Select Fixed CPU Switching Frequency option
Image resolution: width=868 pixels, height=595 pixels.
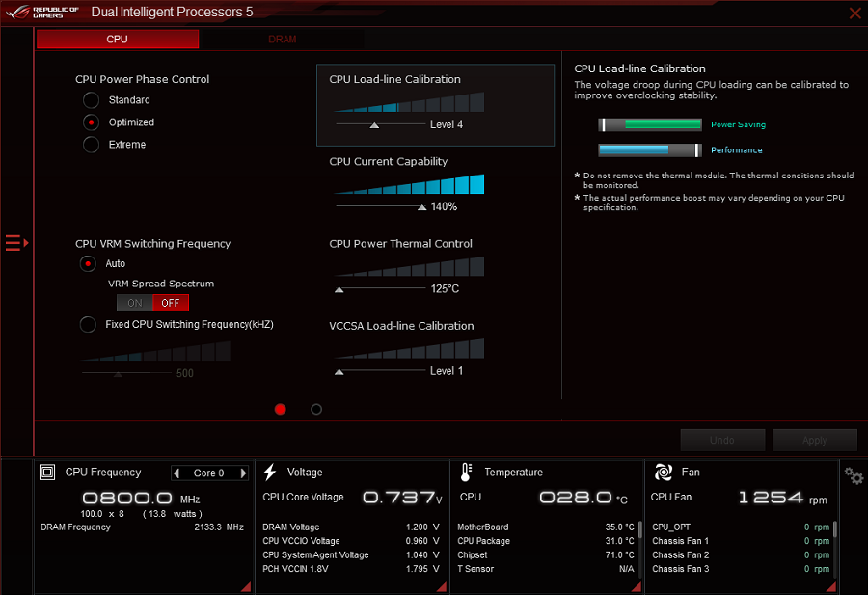click(88, 324)
